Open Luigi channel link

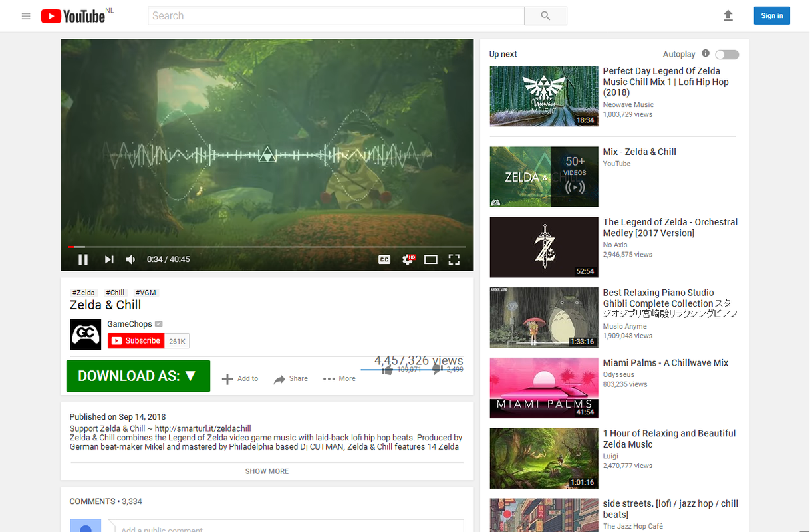(x=610, y=456)
